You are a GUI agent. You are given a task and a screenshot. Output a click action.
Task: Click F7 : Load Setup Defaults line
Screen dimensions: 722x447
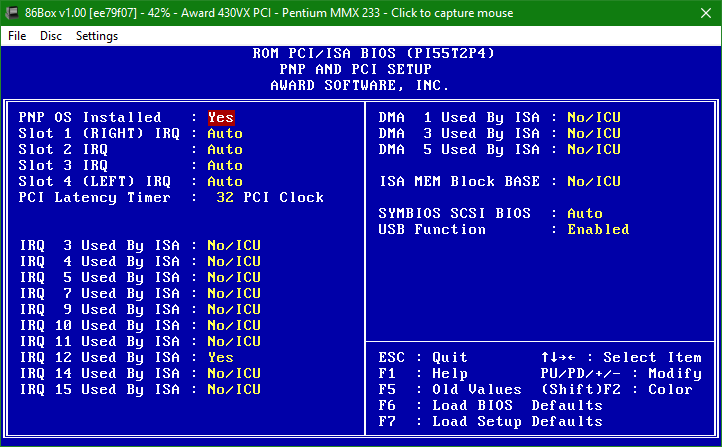click(x=490, y=421)
